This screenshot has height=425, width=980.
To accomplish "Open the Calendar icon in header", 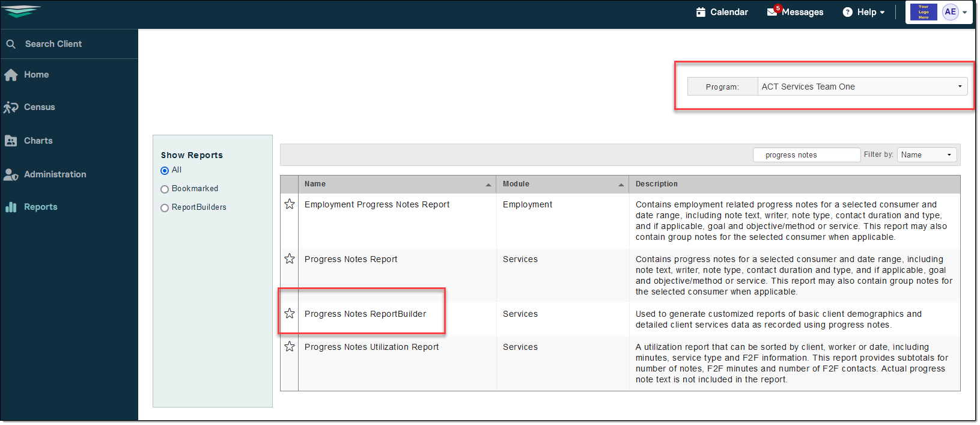I will click(x=701, y=12).
